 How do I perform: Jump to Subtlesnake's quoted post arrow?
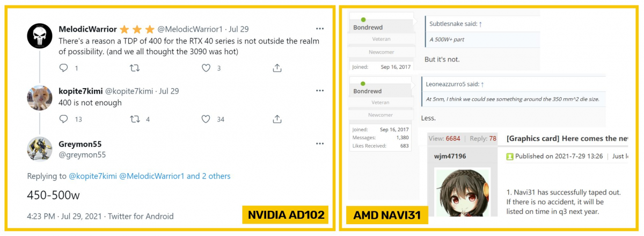480,24
